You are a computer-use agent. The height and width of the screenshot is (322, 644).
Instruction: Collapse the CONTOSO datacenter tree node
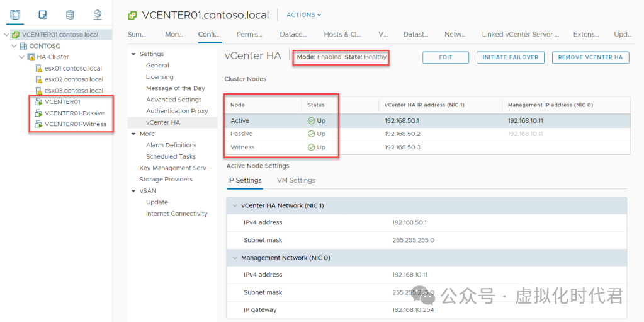tap(14, 46)
